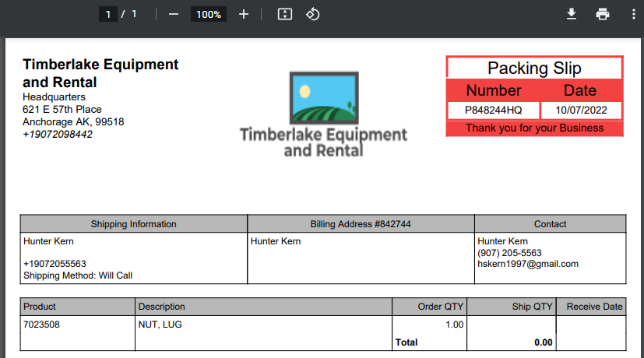Click the bold Timberlake Equipment and Rental heading
The height and width of the screenshot is (358, 644).
pos(100,73)
